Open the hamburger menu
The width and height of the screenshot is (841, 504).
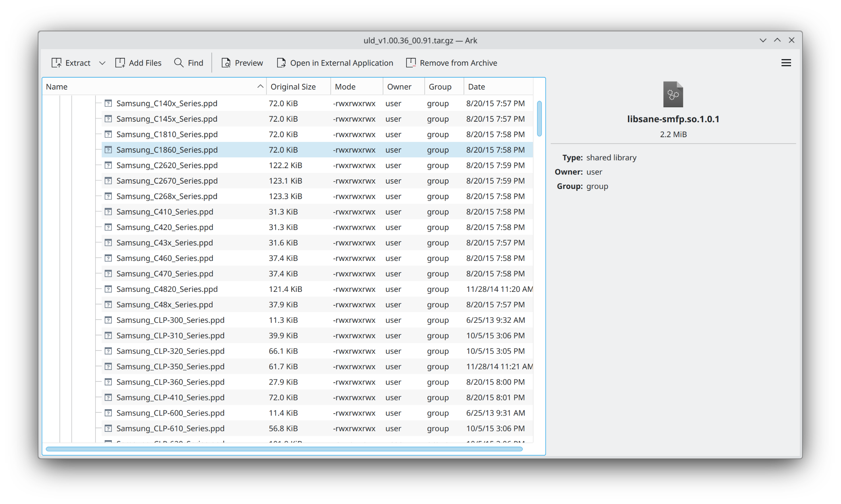pos(786,63)
